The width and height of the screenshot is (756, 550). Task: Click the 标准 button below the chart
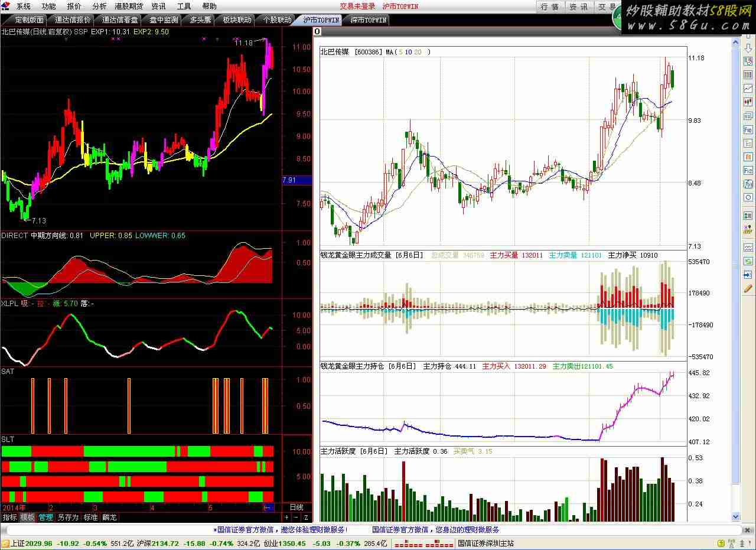(x=90, y=518)
